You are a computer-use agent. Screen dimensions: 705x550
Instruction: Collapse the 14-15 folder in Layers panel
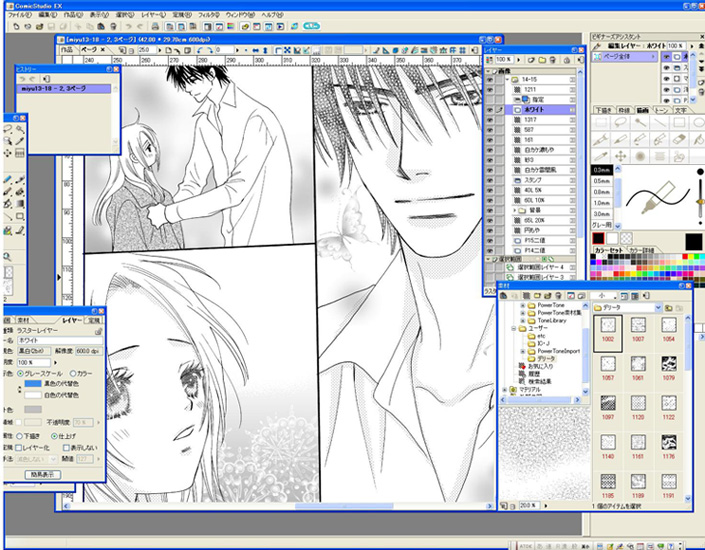(508, 79)
